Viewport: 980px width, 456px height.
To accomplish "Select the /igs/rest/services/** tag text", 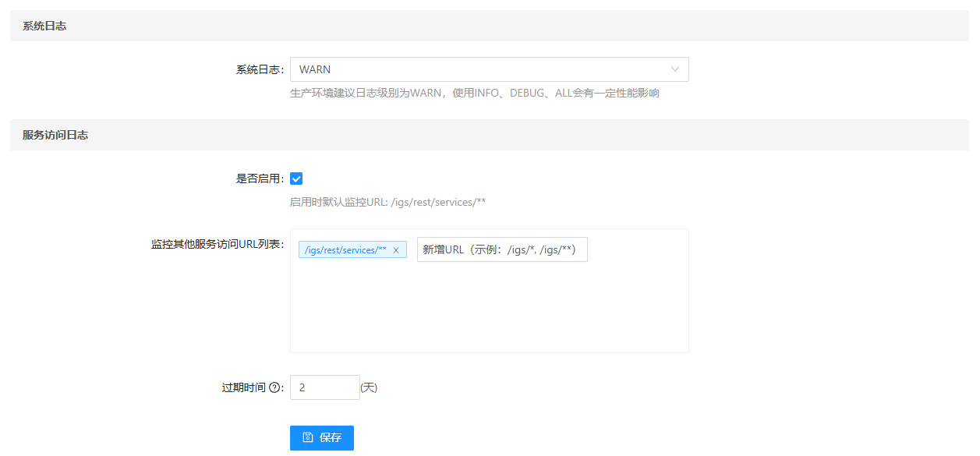I will pyautogui.click(x=345, y=250).
